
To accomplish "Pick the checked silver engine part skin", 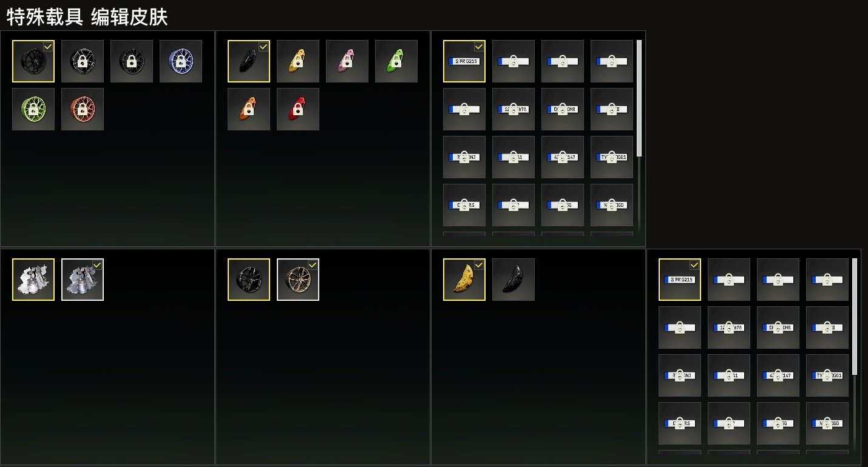I will pos(83,280).
